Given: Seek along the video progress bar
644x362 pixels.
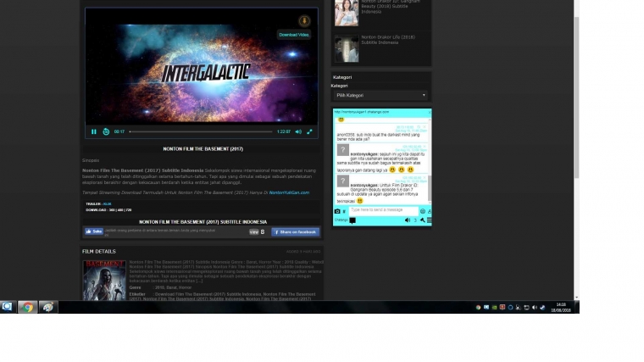Looking at the screenshot, I should [201, 132].
